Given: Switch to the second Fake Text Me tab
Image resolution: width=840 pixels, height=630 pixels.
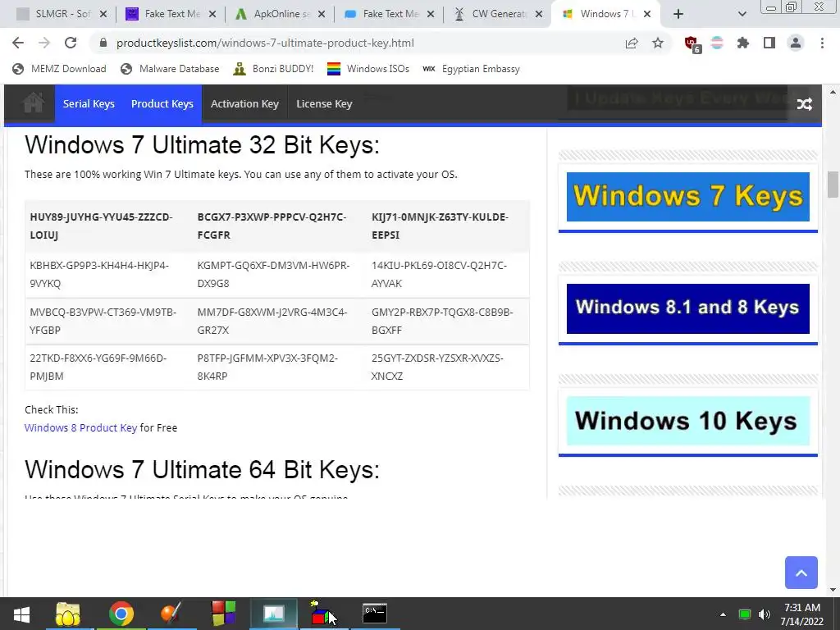Looking at the screenshot, I should coord(388,14).
